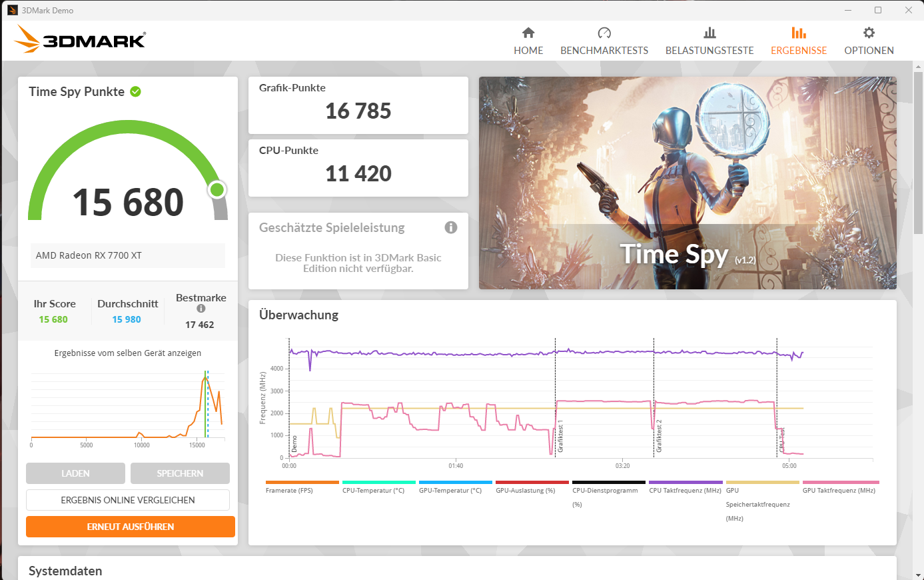
Task: Toggle CPU-Temperatur legend swatch
Action: 379,482
